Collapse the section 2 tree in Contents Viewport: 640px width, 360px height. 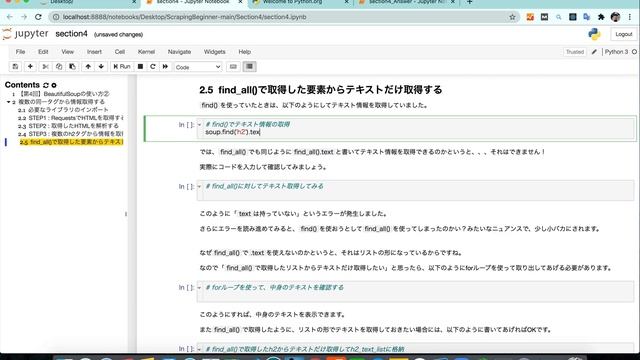(8, 102)
